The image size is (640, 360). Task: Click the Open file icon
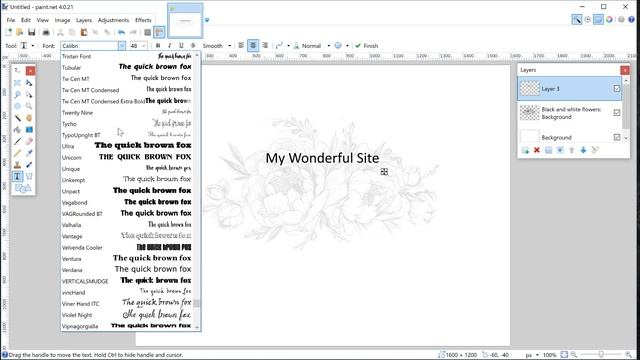coord(20,32)
